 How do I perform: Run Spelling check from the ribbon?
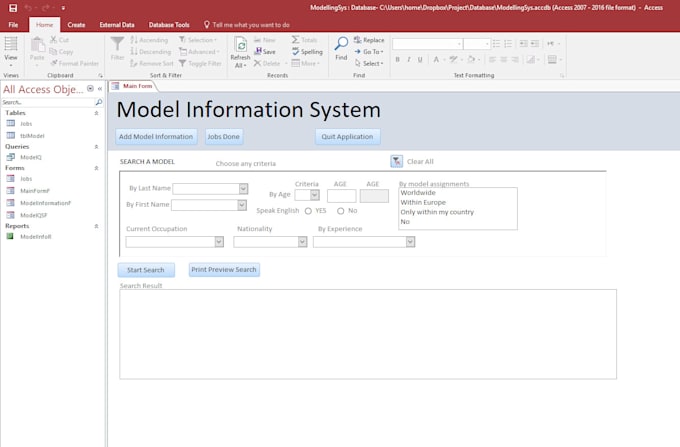(x=307, y=52)
